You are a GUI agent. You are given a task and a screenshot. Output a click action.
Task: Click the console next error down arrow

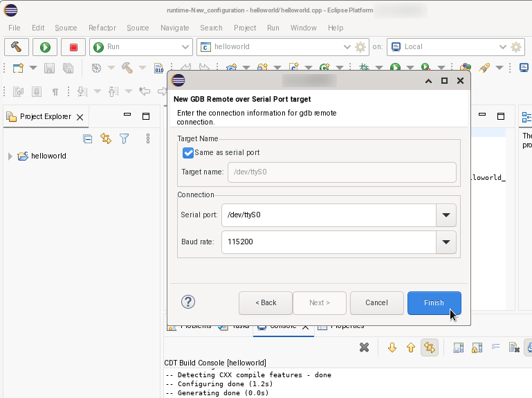[392, 347]
